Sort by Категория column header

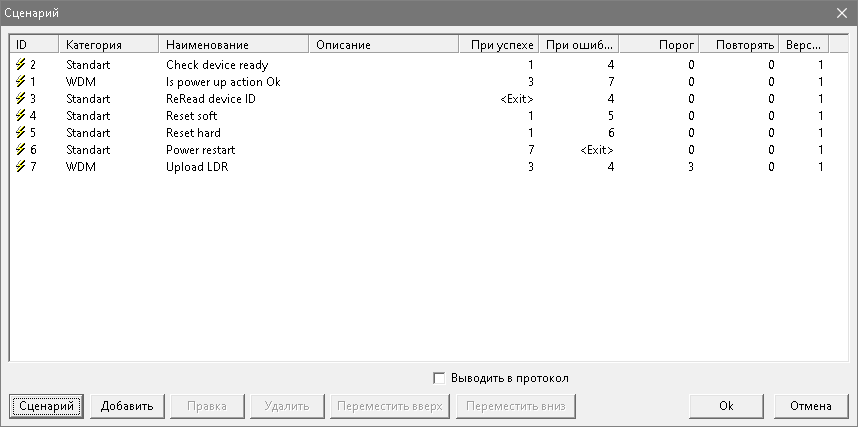tap(108, 45)
